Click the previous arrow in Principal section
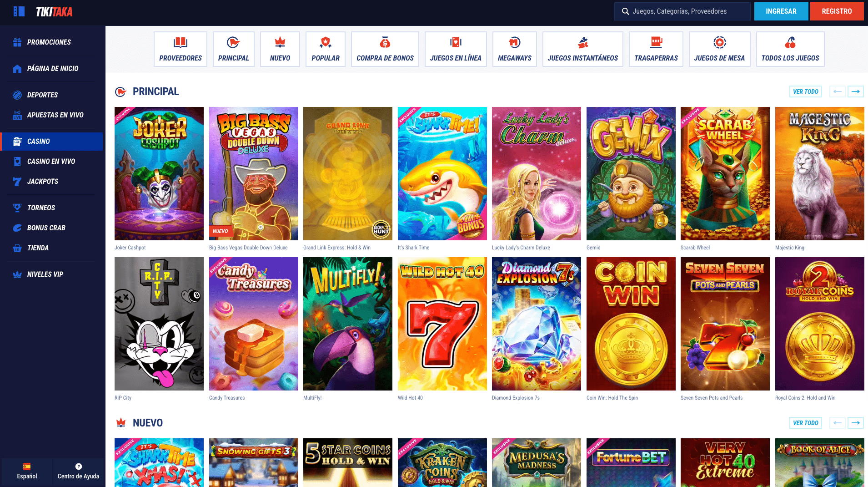 838,91
